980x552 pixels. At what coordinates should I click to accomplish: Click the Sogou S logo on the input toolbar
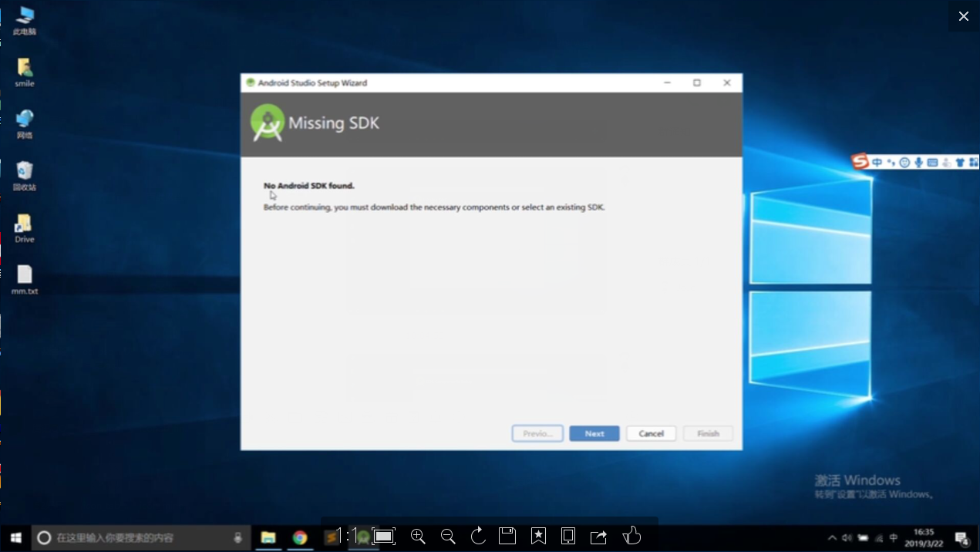(x=860, y=161)
